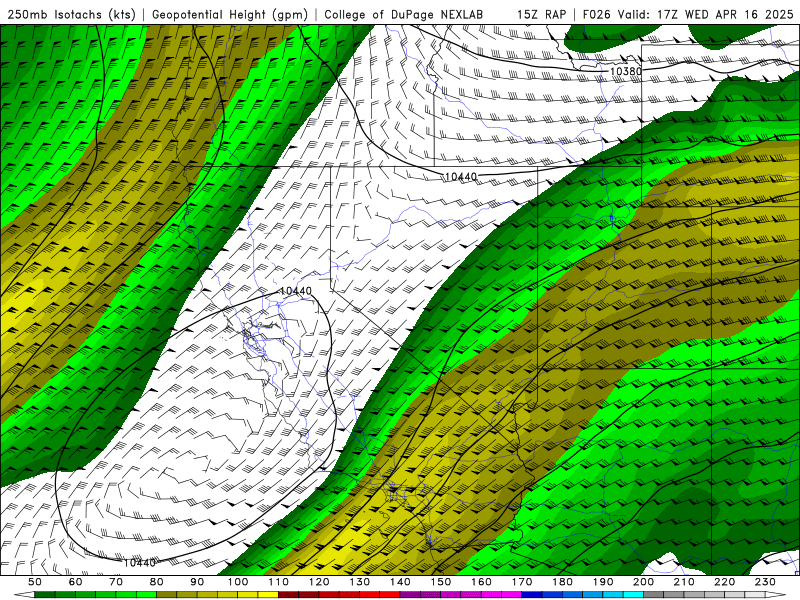800x600 pixels.
Task: Click the 50 value on the color scale
Action: (x=35, y=582)
